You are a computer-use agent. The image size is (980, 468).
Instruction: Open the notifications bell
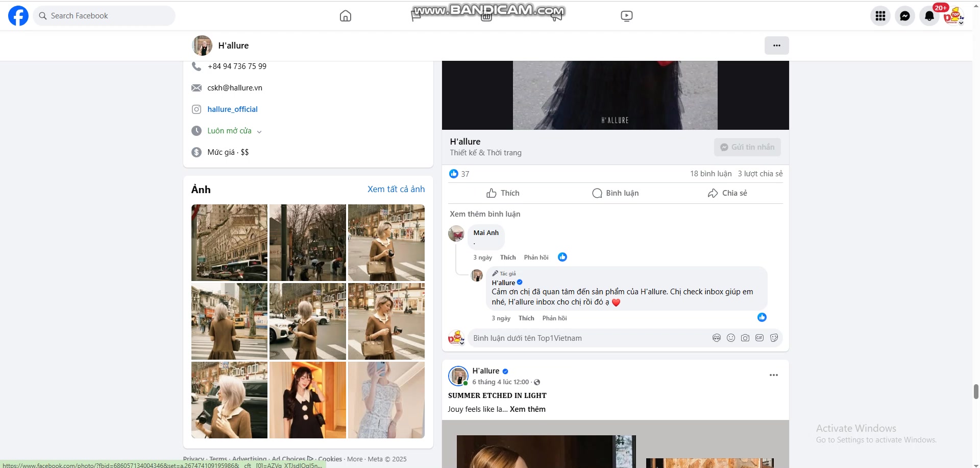point(929,16)
